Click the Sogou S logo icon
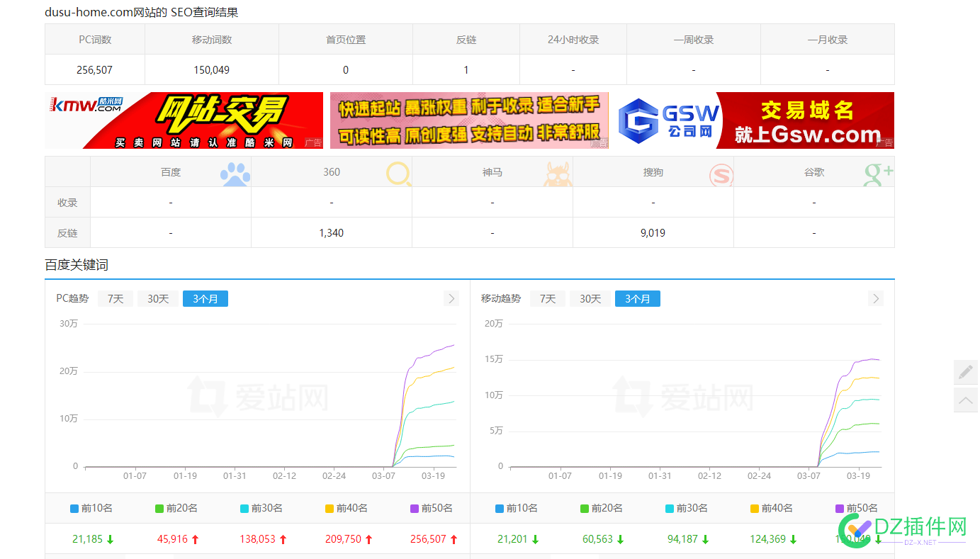980x559 pixels. (721, 174)
